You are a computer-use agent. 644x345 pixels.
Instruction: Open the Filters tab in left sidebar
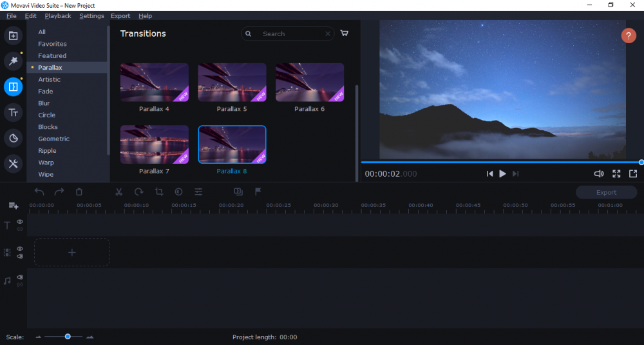(13, 61)
